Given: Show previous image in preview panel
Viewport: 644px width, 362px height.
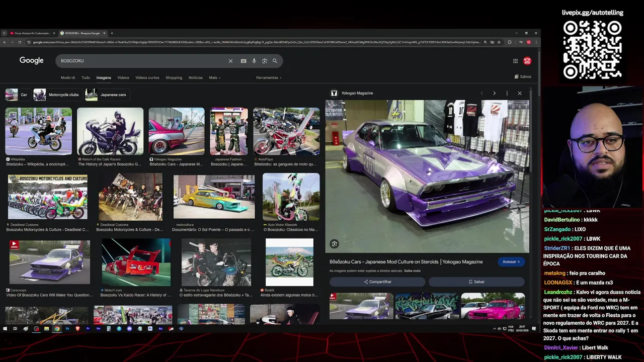Looking at the screenshot, I should click(481, 93).
